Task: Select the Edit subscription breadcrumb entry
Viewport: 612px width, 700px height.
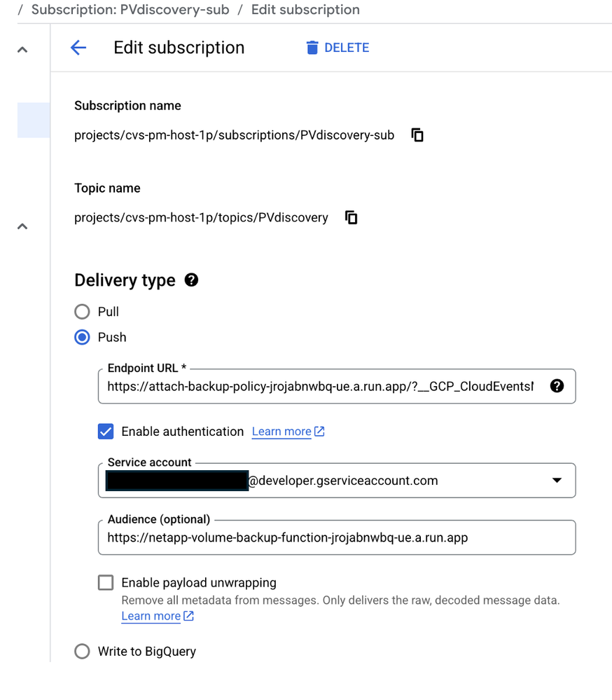Action: point(305,10)
